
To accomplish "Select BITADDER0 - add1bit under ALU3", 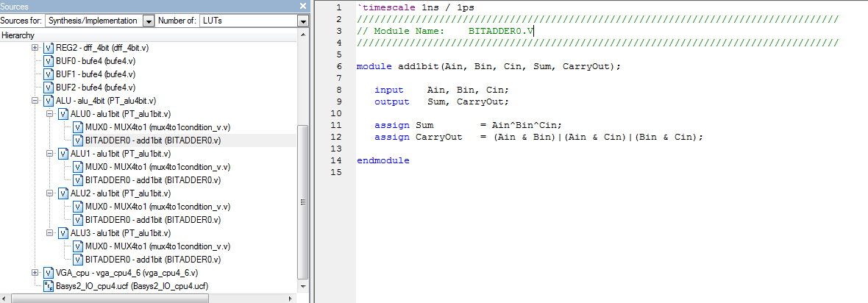I will (x=153, y=259).
